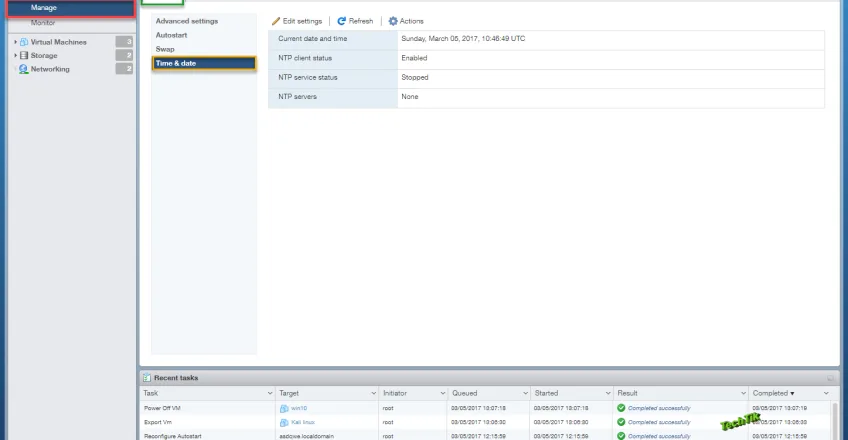Click the Virtual Machines icon in navigator
This screenshot has height=440, width=848.
(x=24, y=42)
